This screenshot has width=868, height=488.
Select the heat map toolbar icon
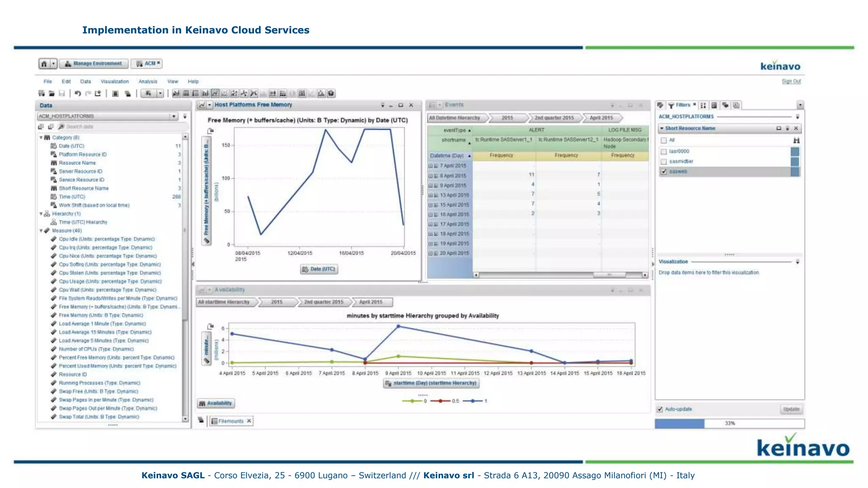click(283, 93)
